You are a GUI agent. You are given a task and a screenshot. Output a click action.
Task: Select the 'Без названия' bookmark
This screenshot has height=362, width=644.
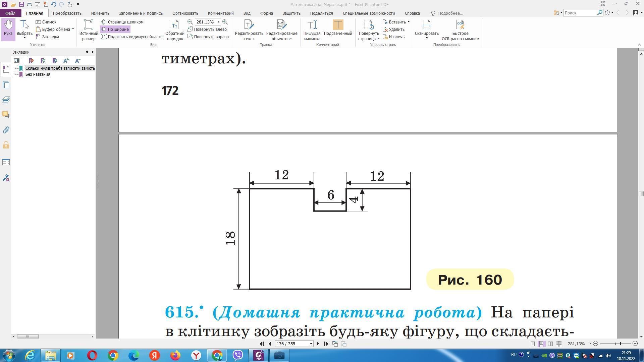tap(38, 74)
